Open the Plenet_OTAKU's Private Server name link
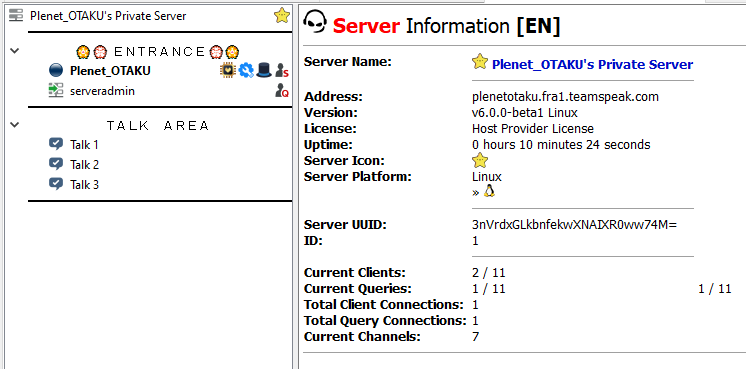Screen dimensions: 746x369 coord(592,64)
